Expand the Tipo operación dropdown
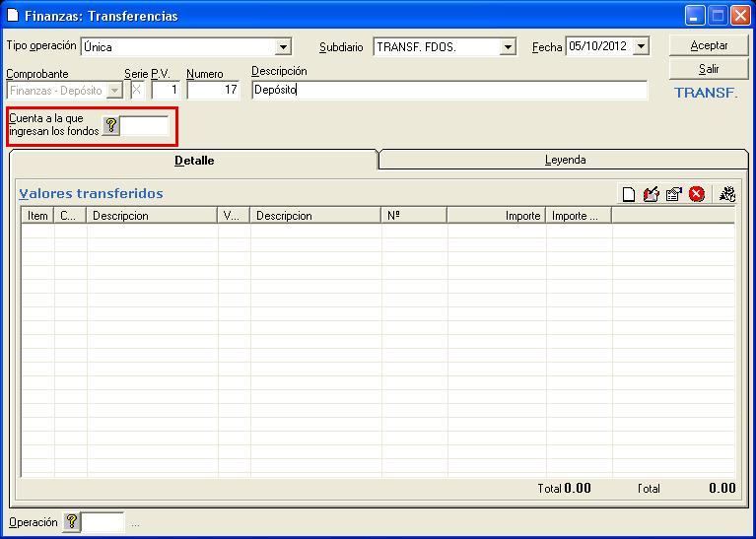 pyautogui.click(x=284, y=46)
